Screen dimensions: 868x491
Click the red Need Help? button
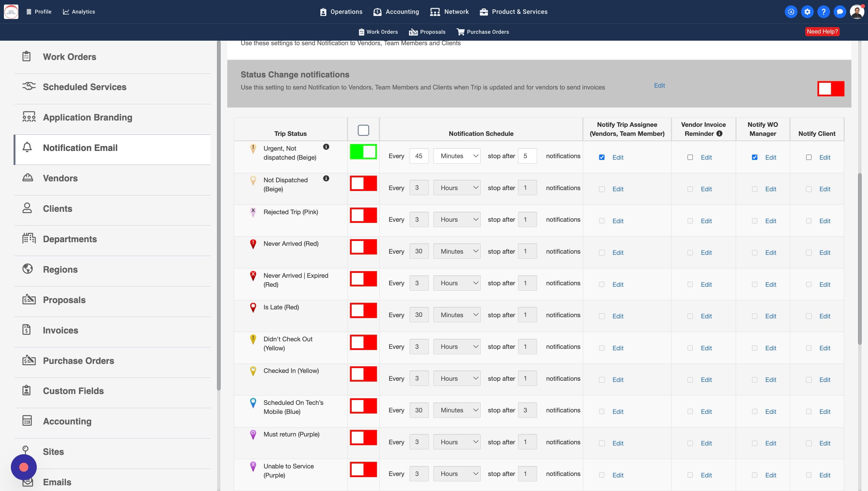(x=822, y=32)
